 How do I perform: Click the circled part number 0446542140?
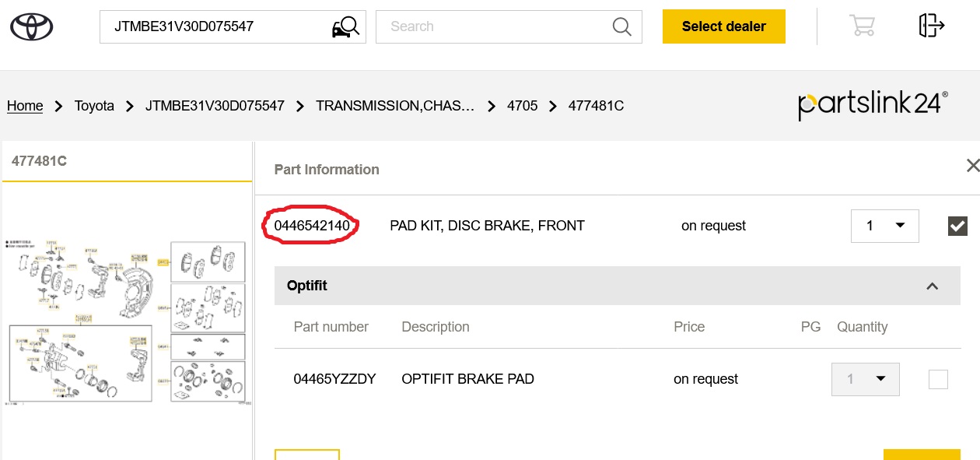coord(310,224)
